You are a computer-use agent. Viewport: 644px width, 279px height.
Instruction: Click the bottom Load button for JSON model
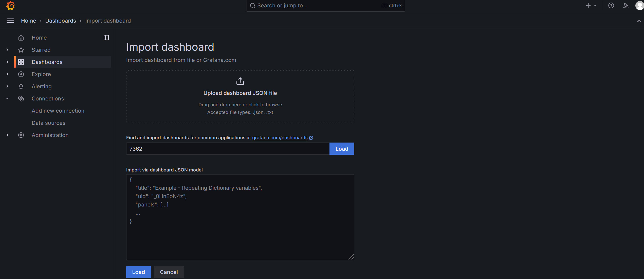[x=139, y=272]
